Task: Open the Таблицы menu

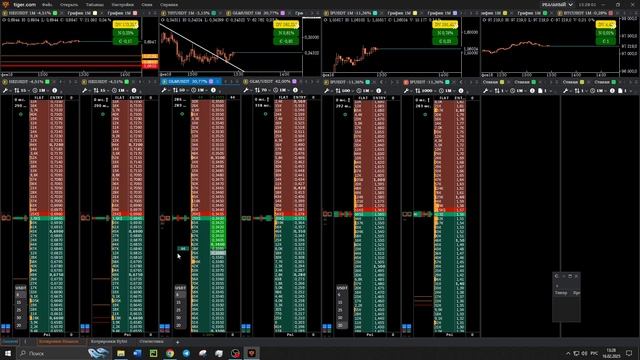Action: [x=95, y=4]
